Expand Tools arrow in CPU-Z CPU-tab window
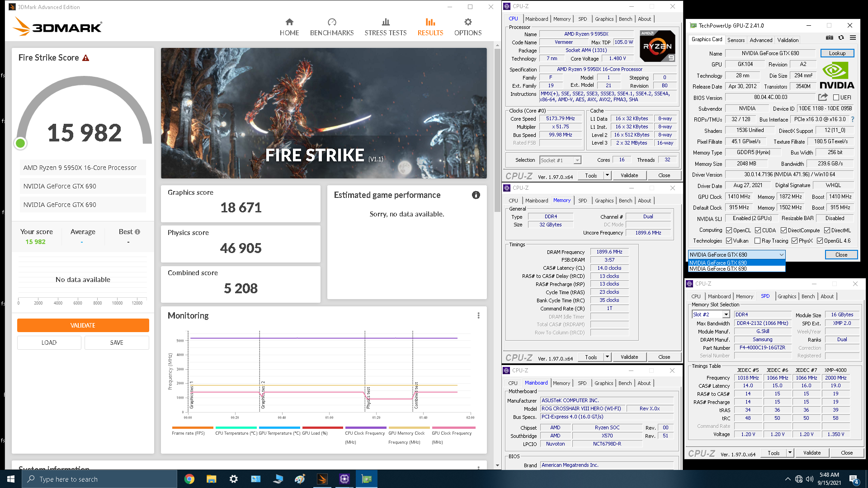 click(x=607, y=175)
